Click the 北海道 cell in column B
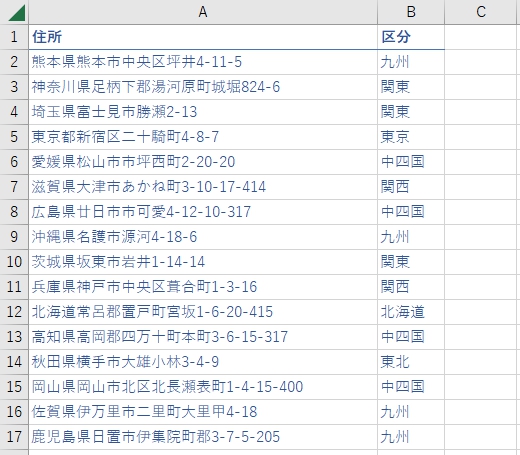Screen dimensions: 520x455 (411, 312)
